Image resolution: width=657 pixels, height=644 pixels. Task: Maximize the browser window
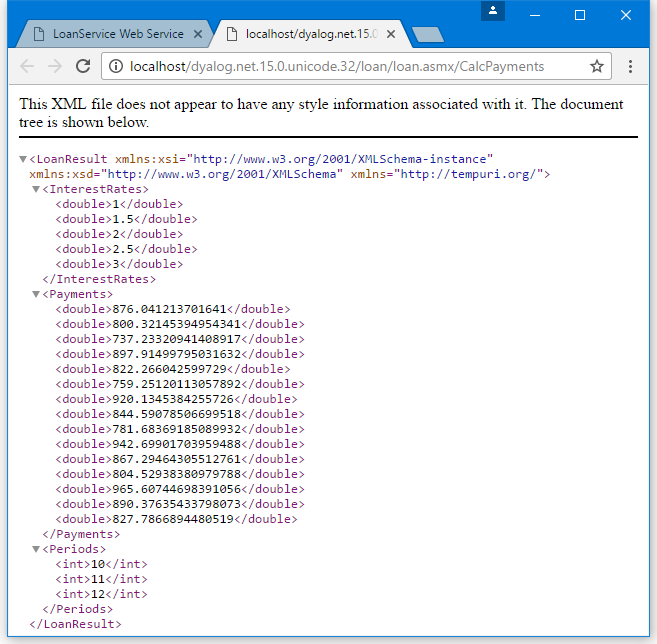tap(580, 14)
